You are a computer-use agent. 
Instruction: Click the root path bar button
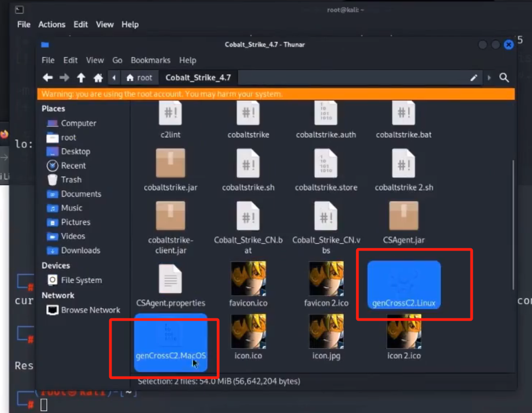[x=139, y=78]
